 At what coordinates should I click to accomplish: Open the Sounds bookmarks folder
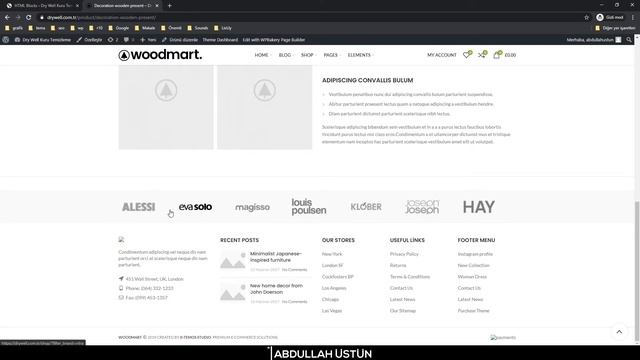pos(198,28)
